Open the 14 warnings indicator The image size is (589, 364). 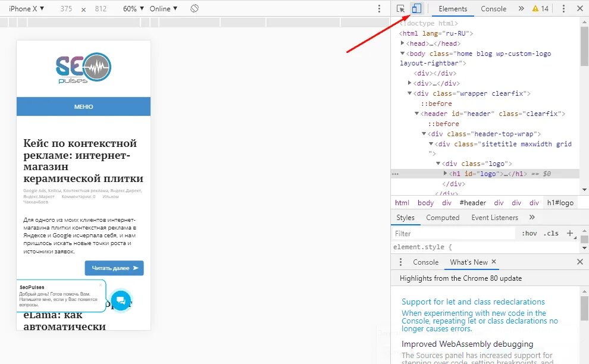[x=541, y=9]
